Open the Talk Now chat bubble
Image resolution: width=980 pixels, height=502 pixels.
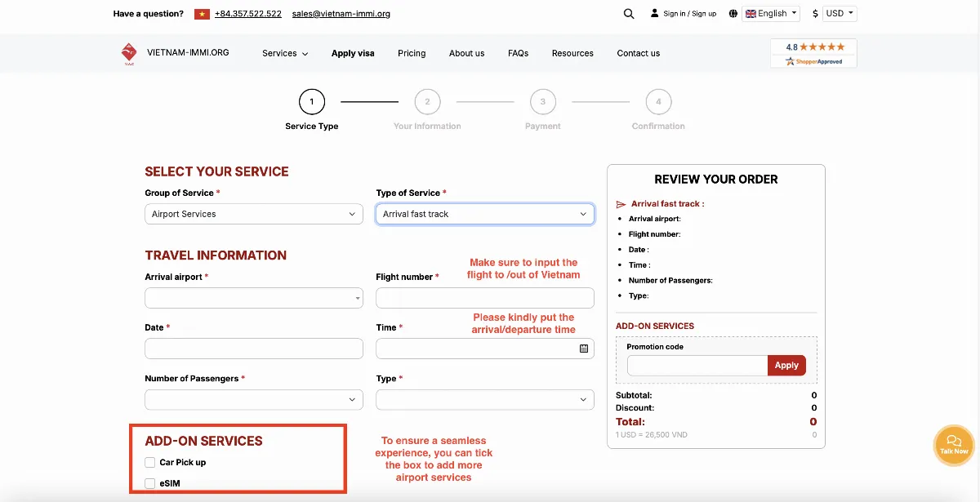pos(954,446)
